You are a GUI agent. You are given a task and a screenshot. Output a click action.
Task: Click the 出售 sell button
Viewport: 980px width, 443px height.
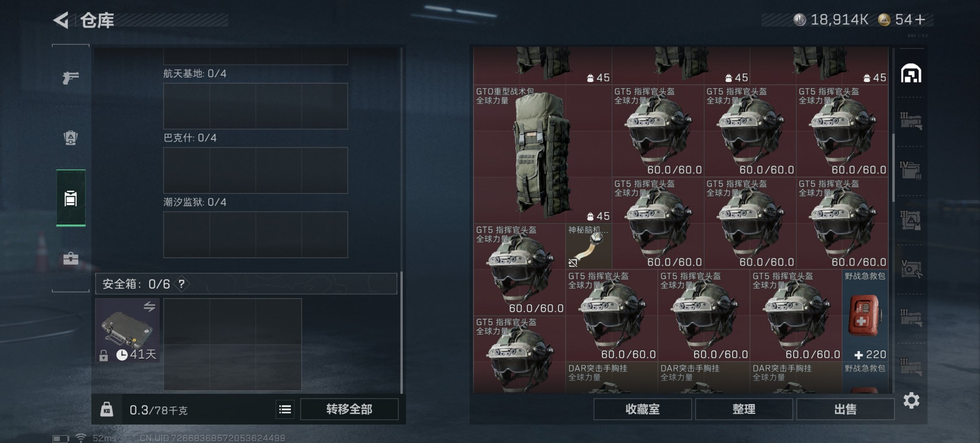(845, 409)
